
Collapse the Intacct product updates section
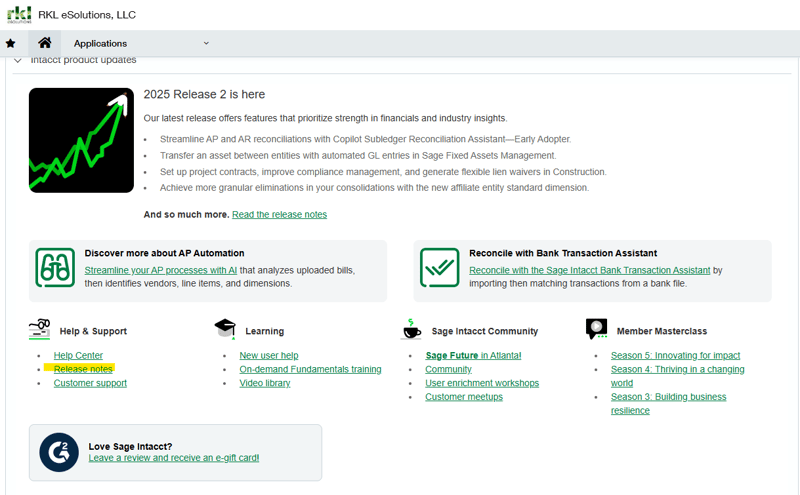18,61
